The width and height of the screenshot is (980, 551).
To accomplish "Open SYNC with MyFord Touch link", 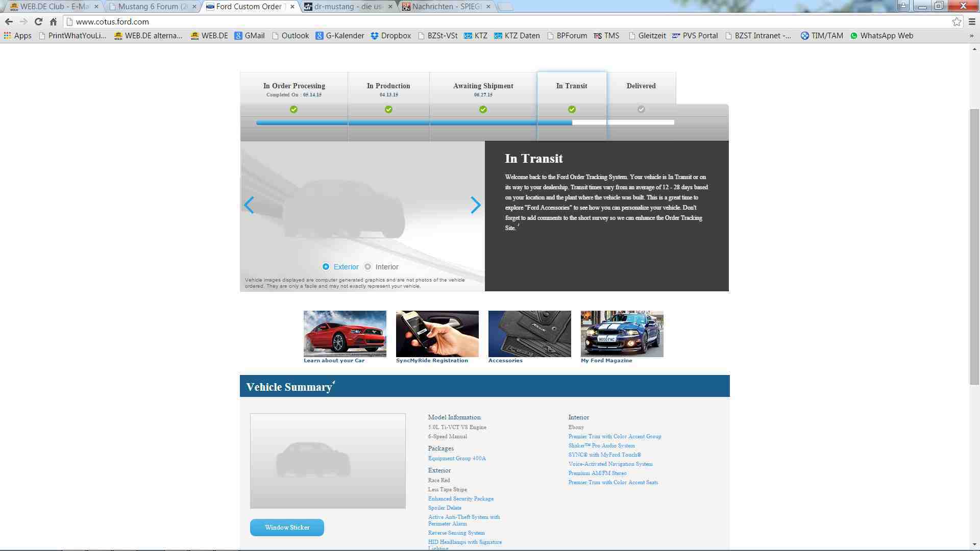I will tap(605, 455).
